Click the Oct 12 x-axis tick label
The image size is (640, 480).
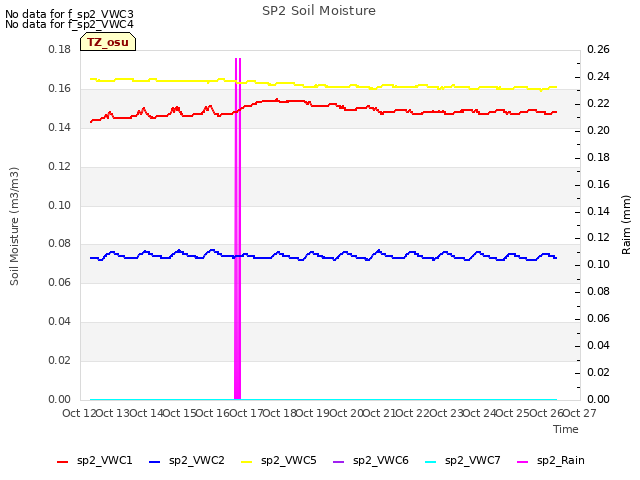tap(79, 413)
